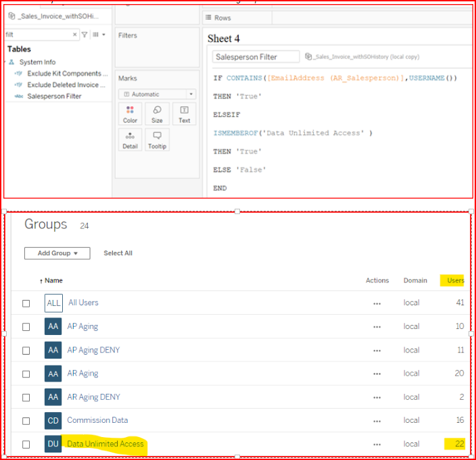Open actions menu for AP Aging group
This screenshot has height=460, width=476.
(x=377, y=327)
